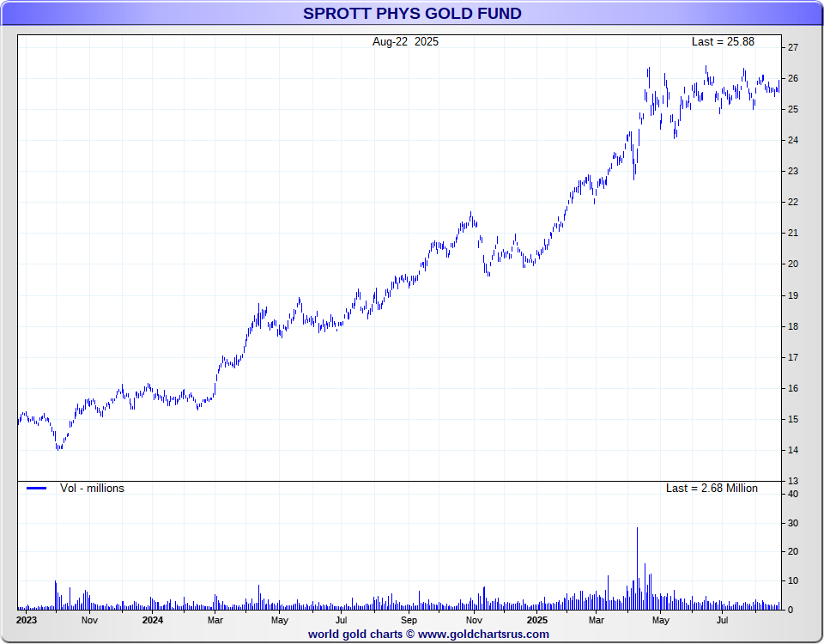Click the Vol - millions legend label
Viewport: 824px width, 644px height.
pyautogui.click(x=92, y=489)
